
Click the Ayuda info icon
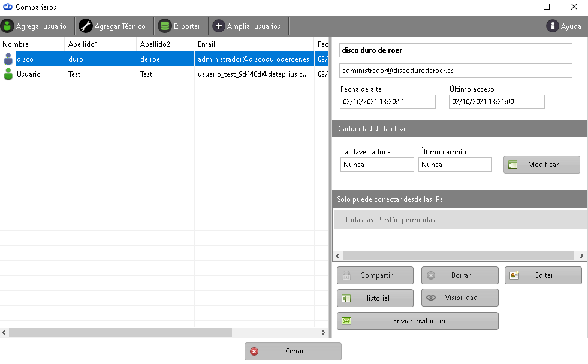(553, 26)
